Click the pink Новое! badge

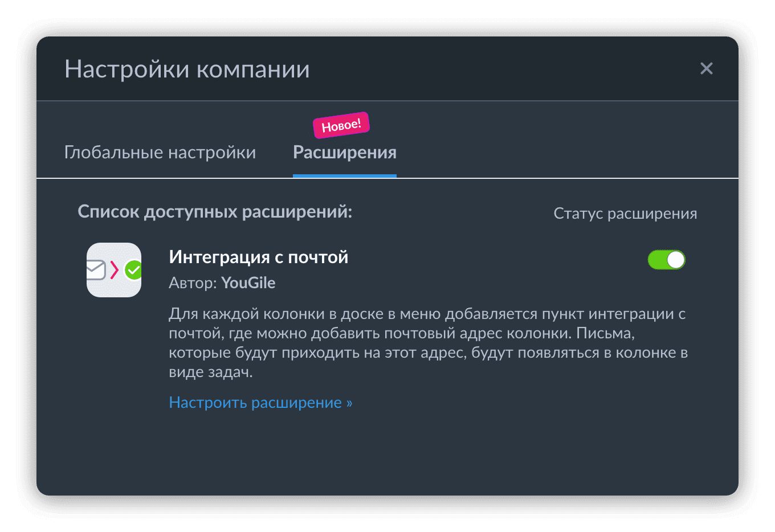[x=341, y=125]
